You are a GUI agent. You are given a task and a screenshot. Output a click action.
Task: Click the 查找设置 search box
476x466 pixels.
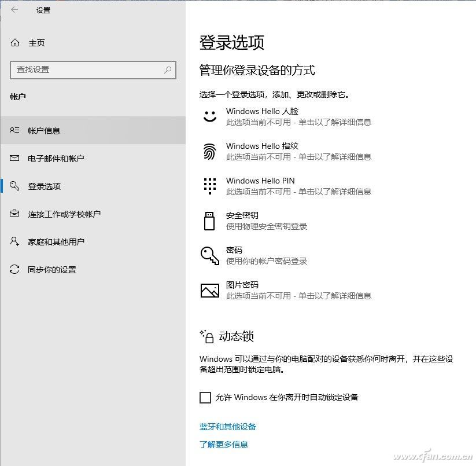pyautogui.click(x=93, y=70)
